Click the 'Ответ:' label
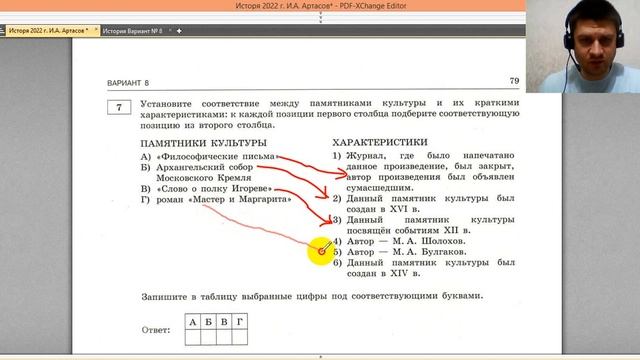Image resolution: width=640 pixels, height=360 pixels. pos(156,330)
